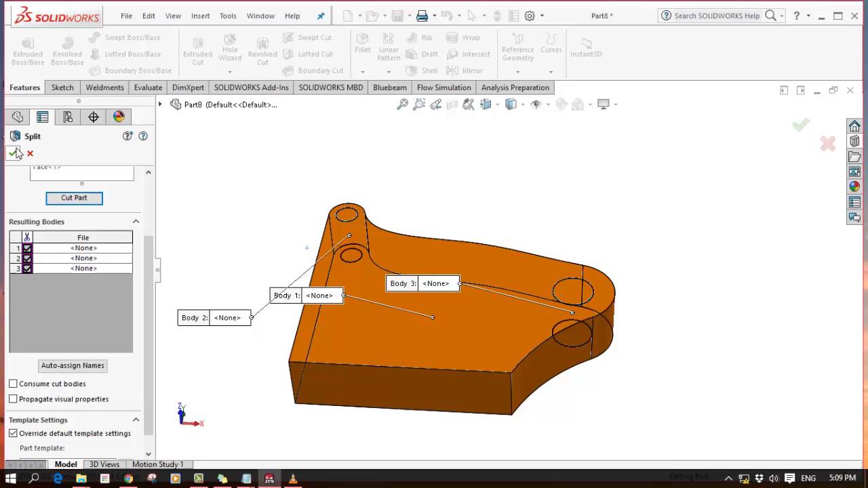Image resolution: width=868 pixels, height=488 pixels.
Task: Uncheck body 1 in Resulting Bodies table
Action: coord(27,248)
